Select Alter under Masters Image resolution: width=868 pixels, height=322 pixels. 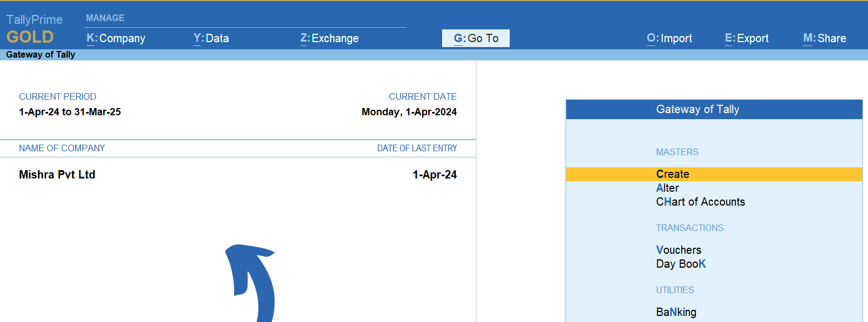pyautogui.click(x=667, y=188)
